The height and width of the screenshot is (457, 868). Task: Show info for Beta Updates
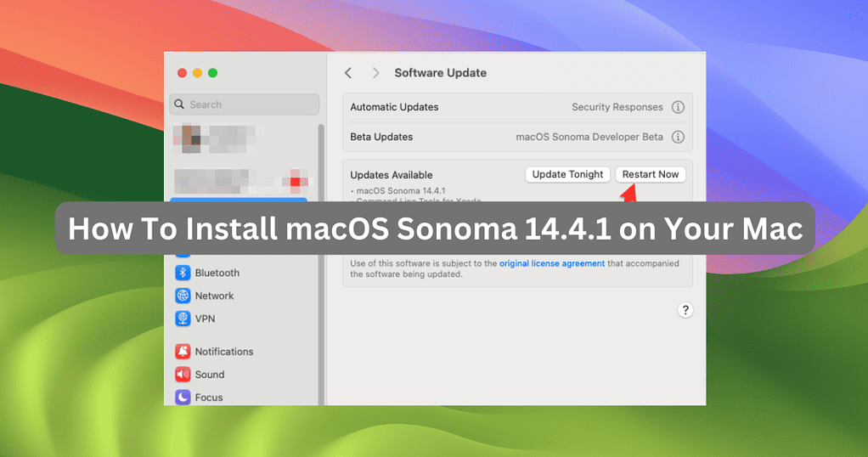tap(678, 137)
